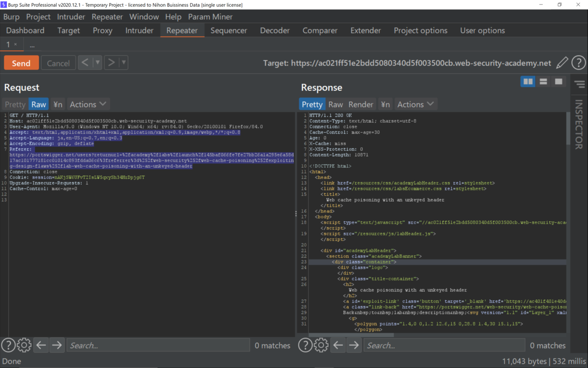Open Request Actions dropdown

click(88, 104)
